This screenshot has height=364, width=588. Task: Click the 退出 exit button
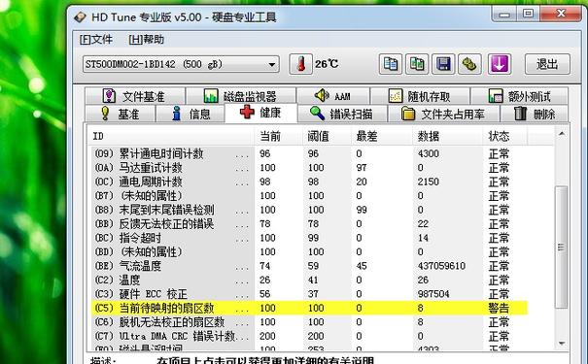[x=547, y=64]
